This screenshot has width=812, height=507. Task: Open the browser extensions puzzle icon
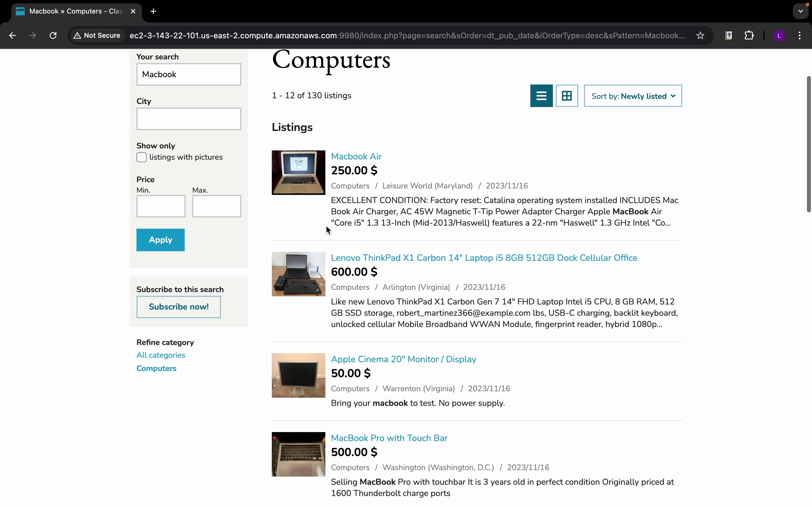point(749,35)
